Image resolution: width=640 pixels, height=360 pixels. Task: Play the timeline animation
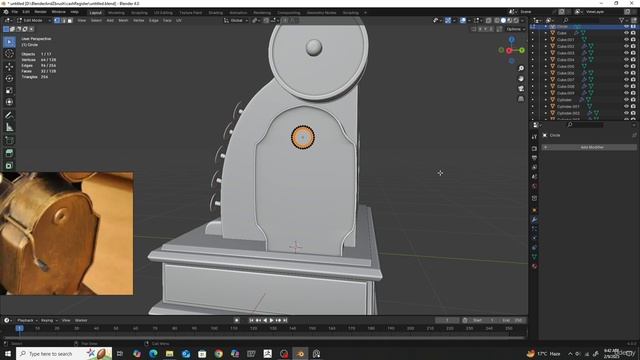tap(271, 320)
